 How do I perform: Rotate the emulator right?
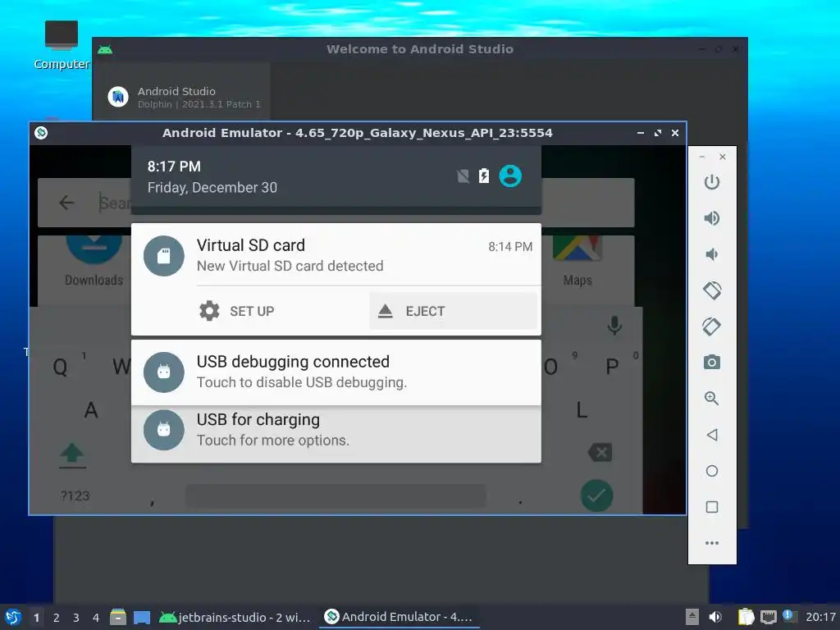coord(711,326)
